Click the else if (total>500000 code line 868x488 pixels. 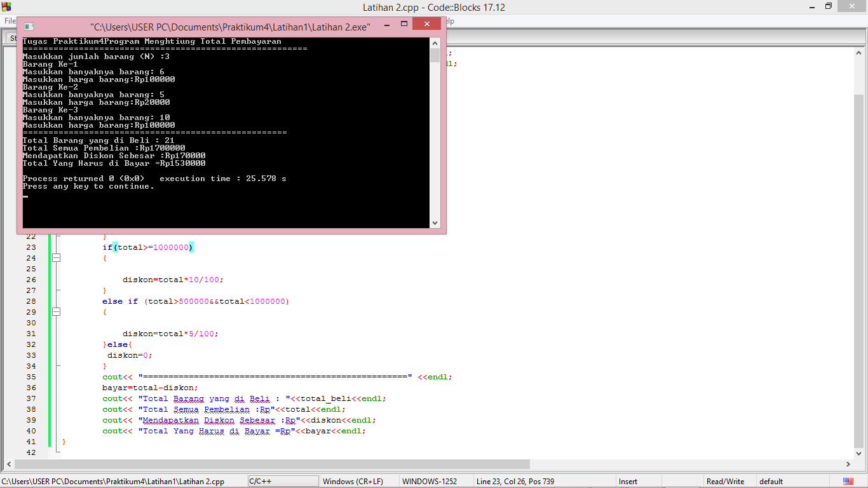coord(196,301)
